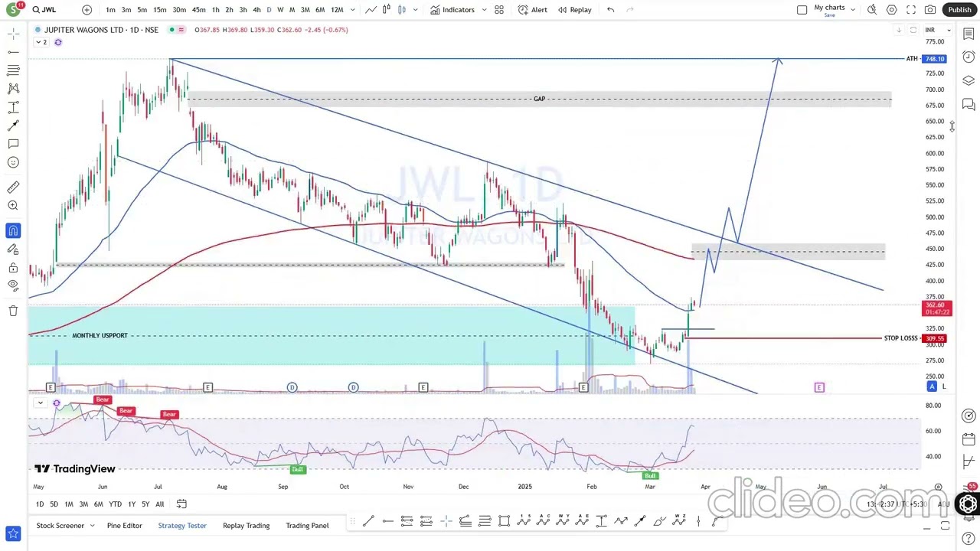Open the chats panel icon
This screenshot has height=551, width=980.
969,104
